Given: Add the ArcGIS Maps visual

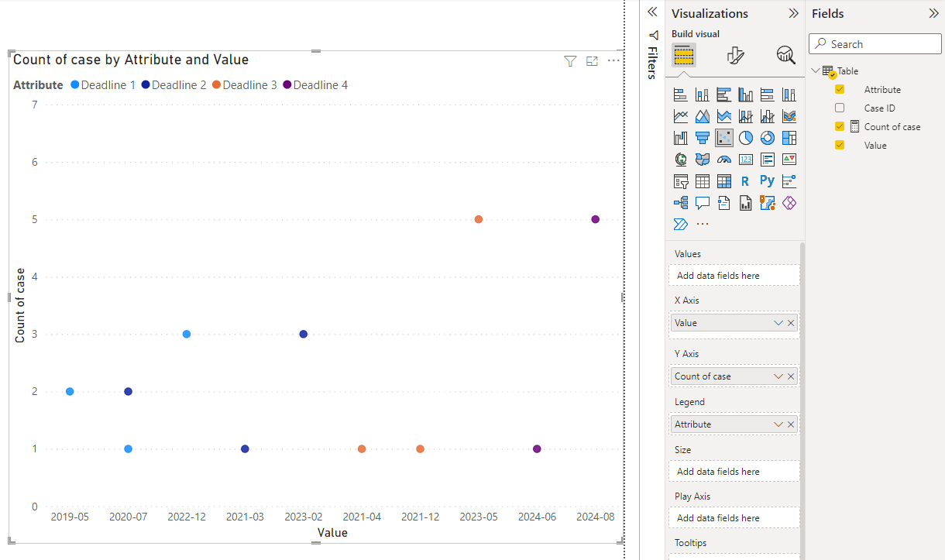Looking at the screenshot, I should point(768,203).
